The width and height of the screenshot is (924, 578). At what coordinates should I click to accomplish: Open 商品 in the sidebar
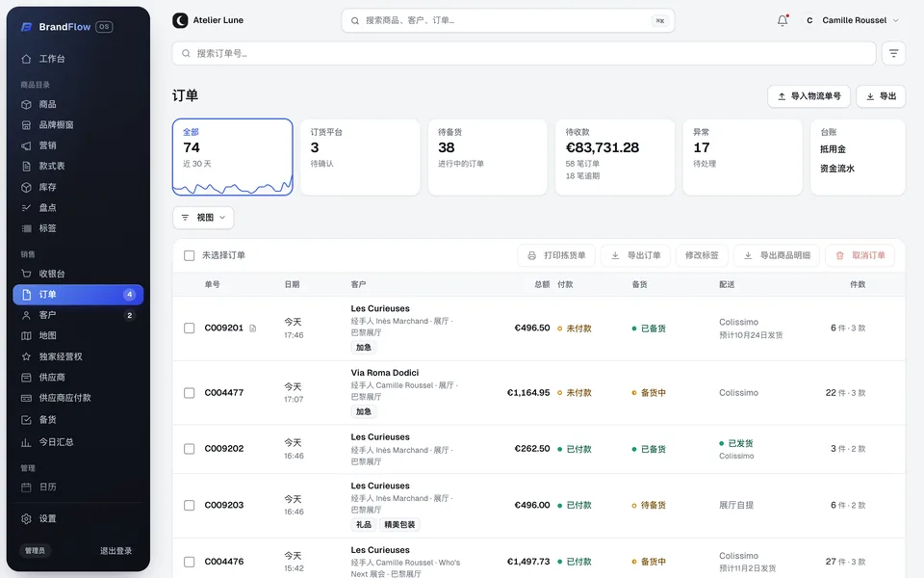(78, 104)
